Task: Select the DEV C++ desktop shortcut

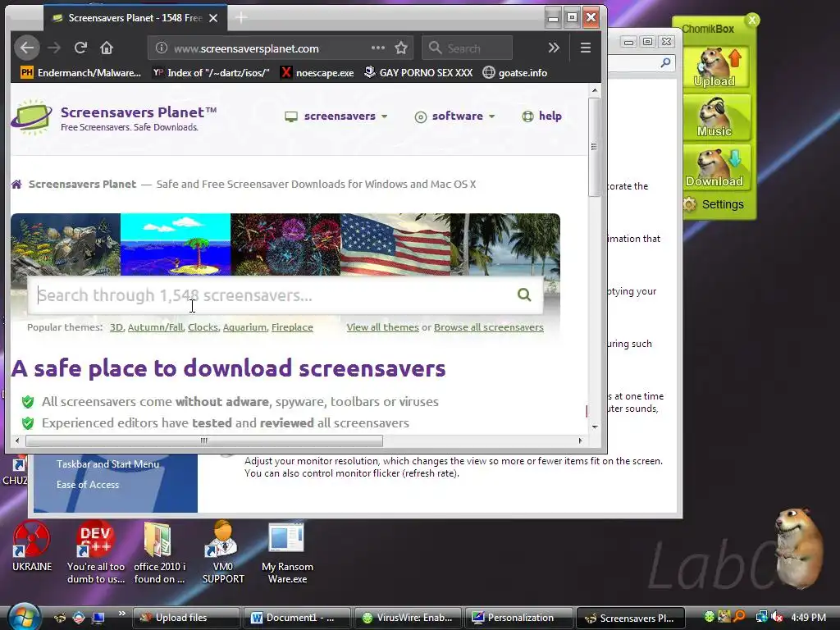Action: click(x=96, y=553)
